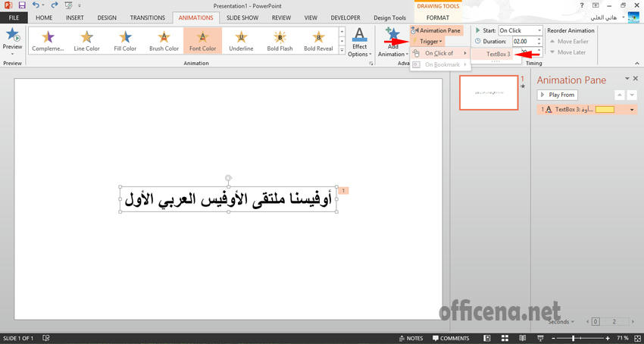This screenshot has width=644, height=344.
Task: Open the FILE tab
Action: (x=14, y=17)
